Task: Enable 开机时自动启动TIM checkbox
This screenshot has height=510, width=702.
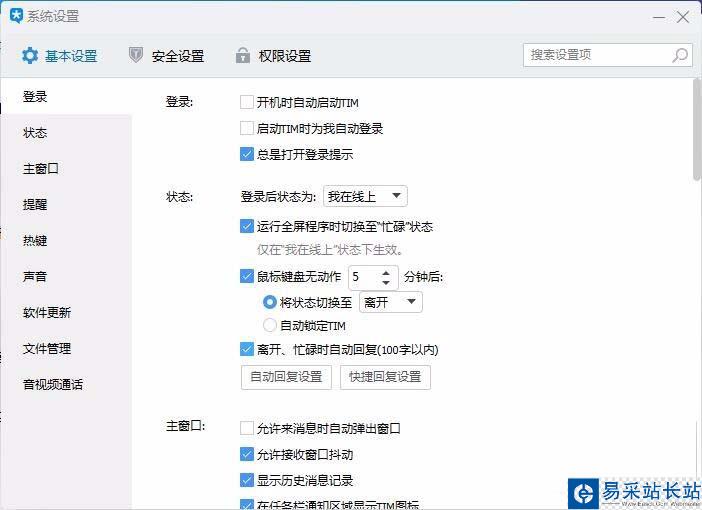Action: (247, 102)
